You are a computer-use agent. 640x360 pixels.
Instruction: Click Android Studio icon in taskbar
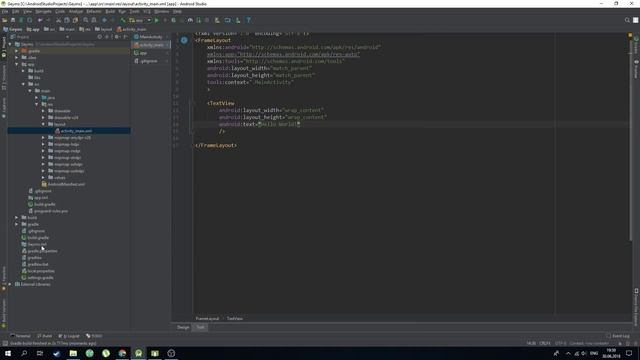coord(139,353)
